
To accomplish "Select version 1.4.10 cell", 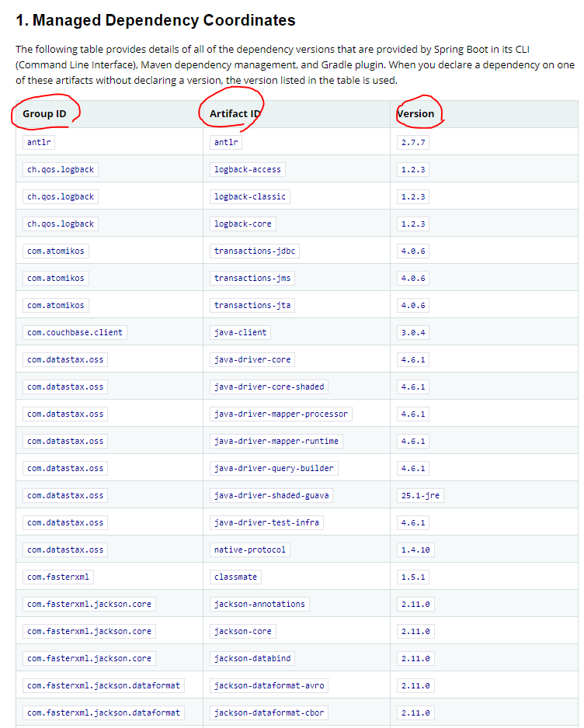I will pyautogui.click(x=415, y=549).
